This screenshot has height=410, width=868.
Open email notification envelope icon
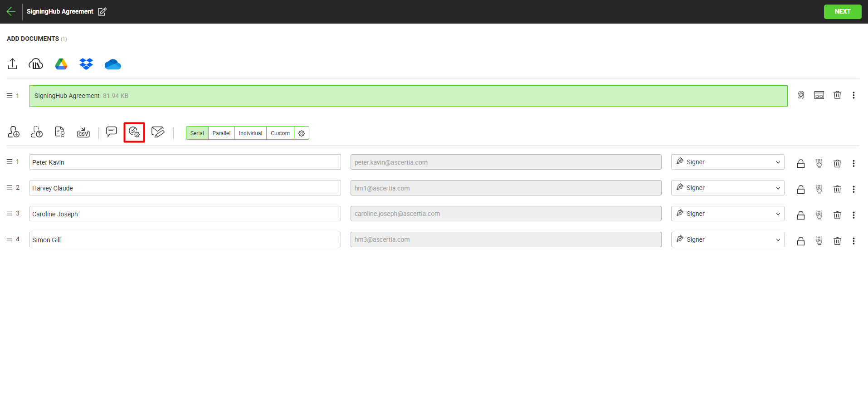click(x=158, y=132)
